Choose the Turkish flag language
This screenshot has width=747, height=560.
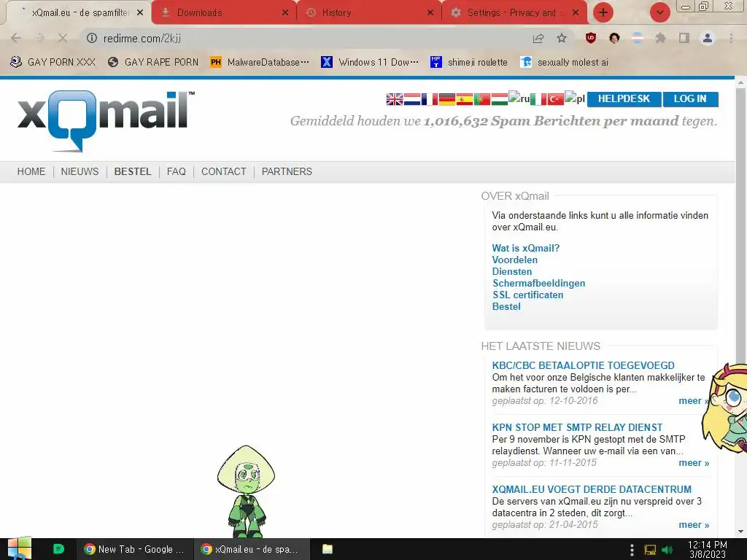tap(555, 99)
